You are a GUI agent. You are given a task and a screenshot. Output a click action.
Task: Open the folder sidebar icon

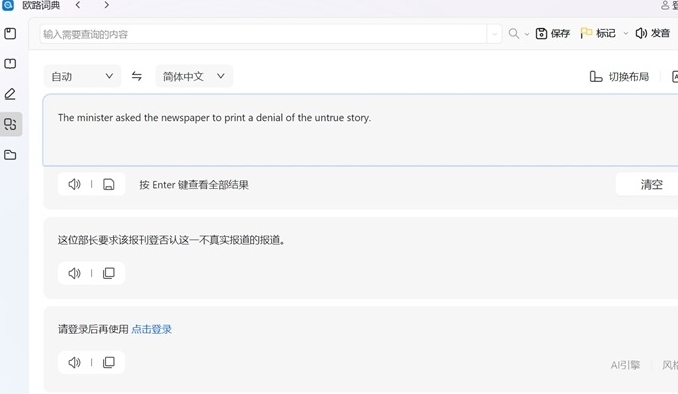(x=10, y=155)
